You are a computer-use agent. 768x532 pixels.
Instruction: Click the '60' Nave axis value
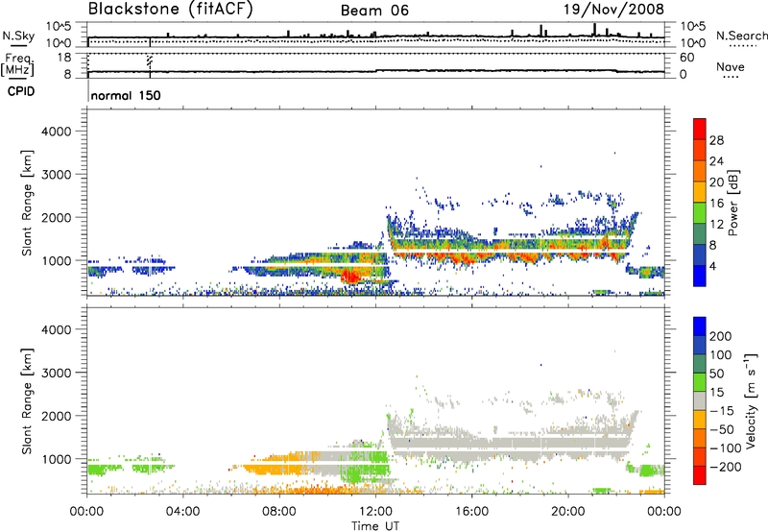click(x=686, y=58)
